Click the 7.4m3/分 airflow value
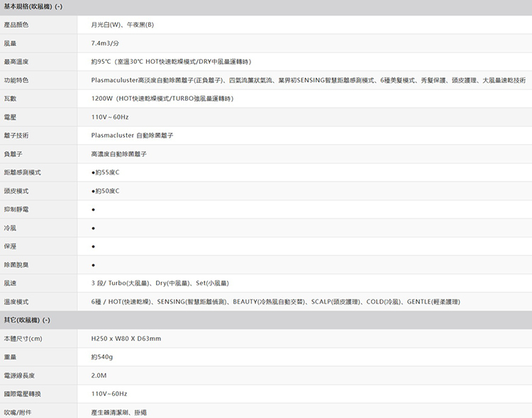This screenshot has height=418, width=532. [x=106, y=43]
